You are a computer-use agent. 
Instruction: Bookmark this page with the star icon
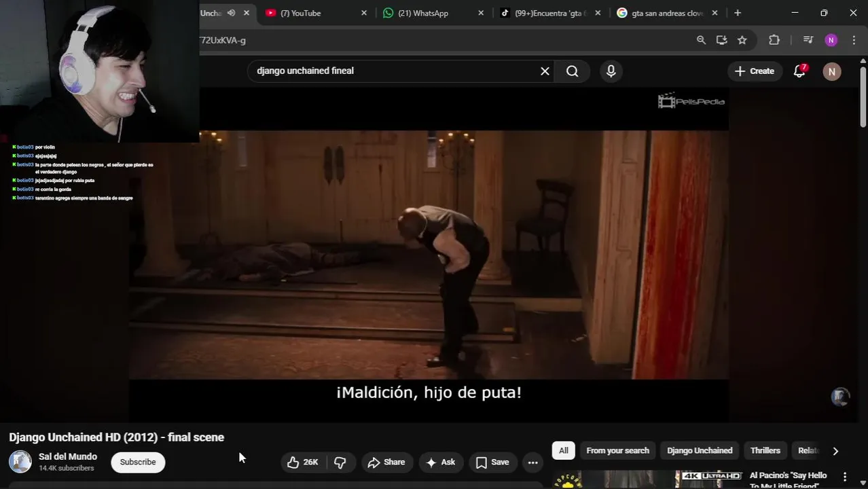click(742, 40)
